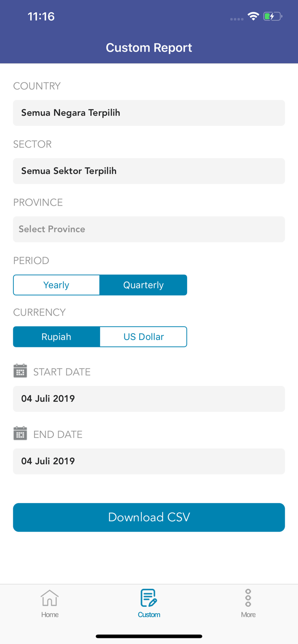The width and height of the screenshot is (298, 644).
Task: Tap the Start Date calendar icon
Action: point(20,371)
